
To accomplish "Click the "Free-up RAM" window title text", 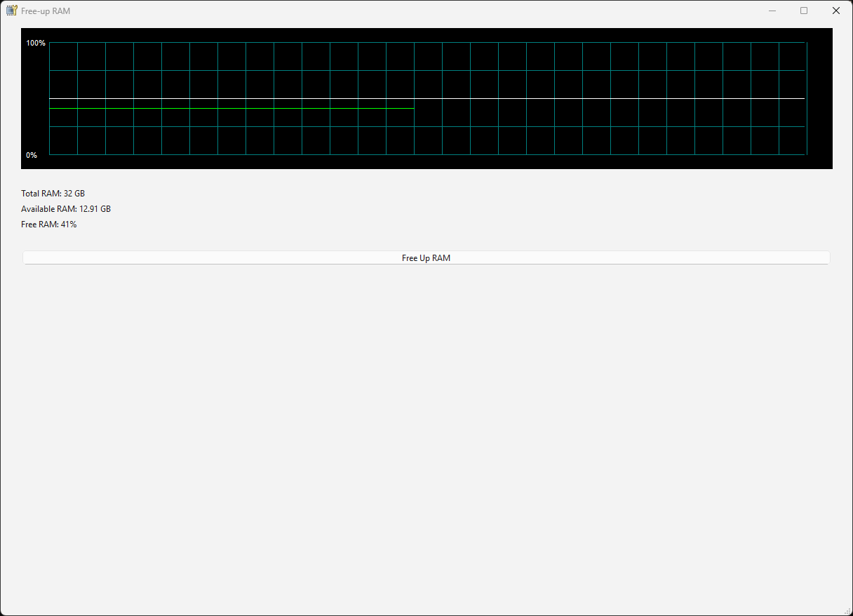I will pyautogui.click(x=46, y=11).
